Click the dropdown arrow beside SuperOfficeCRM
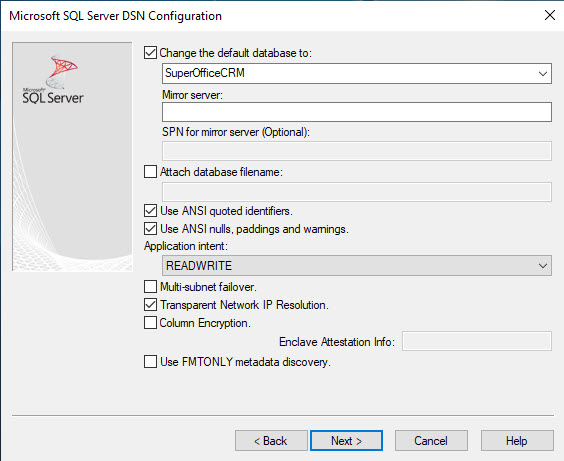 coord(542,74)
